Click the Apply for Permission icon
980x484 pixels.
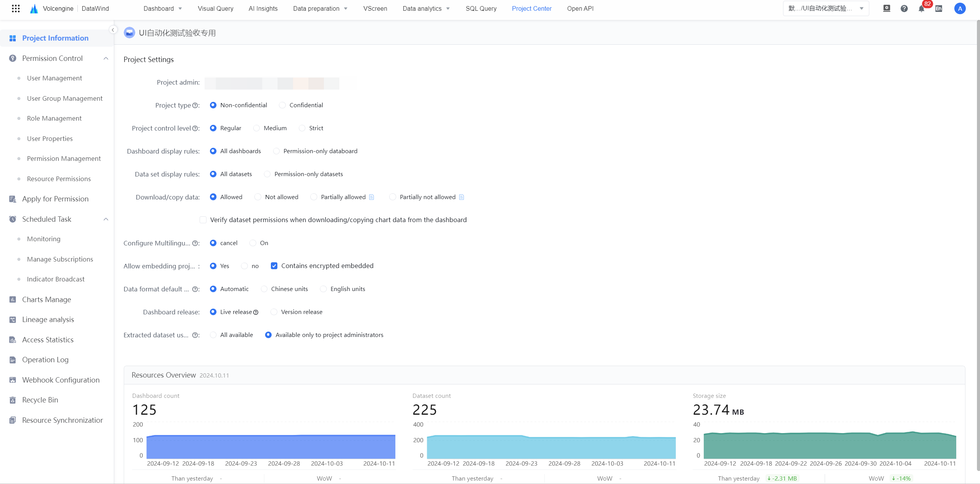(13, 199)
